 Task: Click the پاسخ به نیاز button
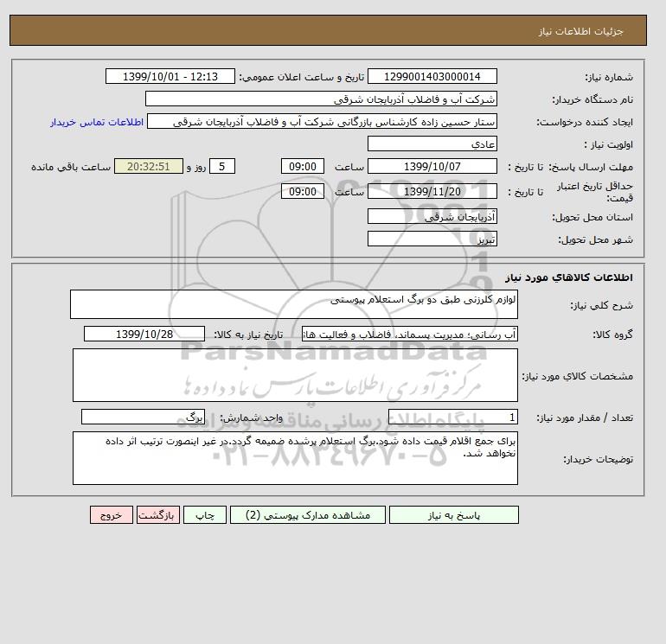coord(453,514)
